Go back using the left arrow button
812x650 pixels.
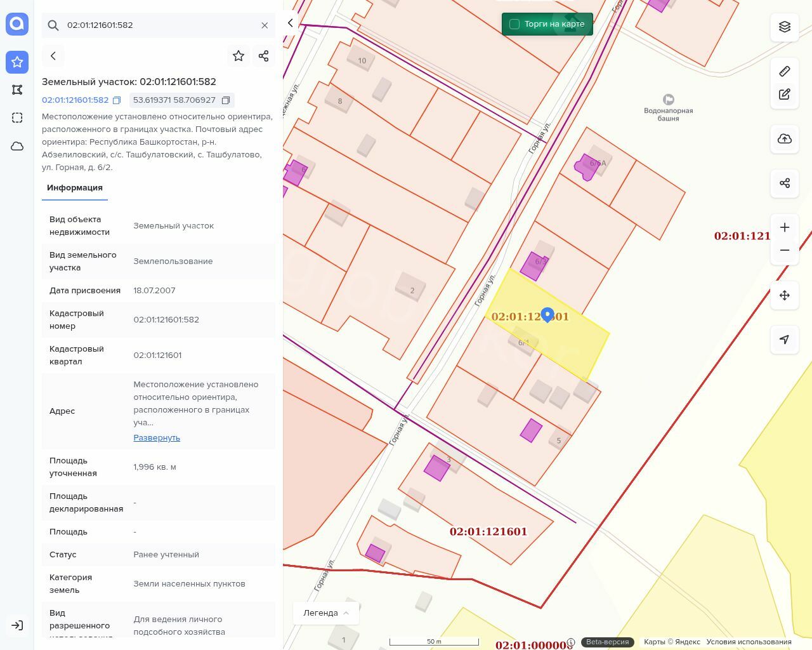tap(53, 56)
